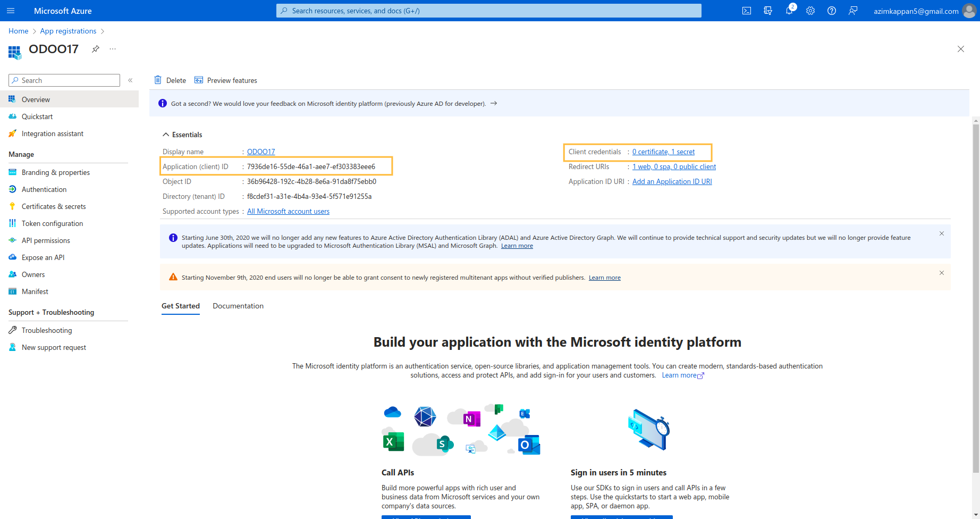Click the help question mark icon
The width and height of the screenshot is (980, 519).
tap(832, 11)
